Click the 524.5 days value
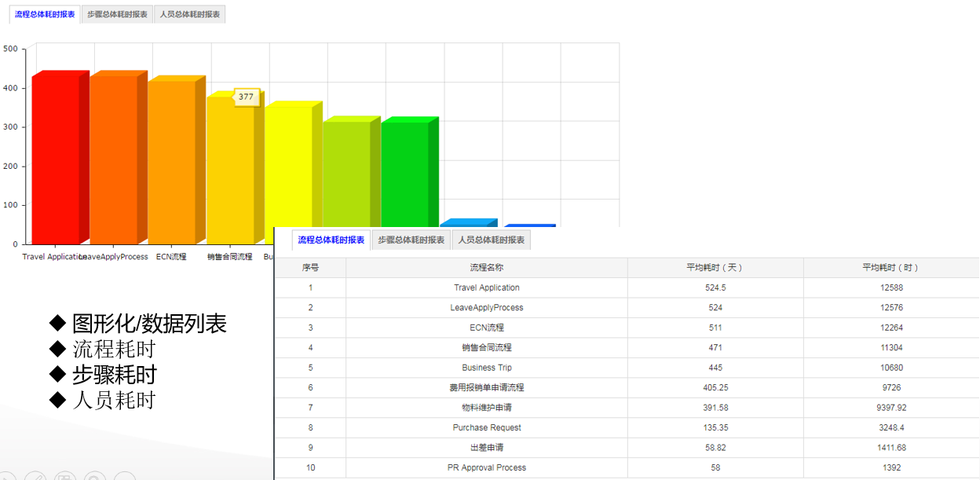The image size is (980, 480). (x=715, y=288)
